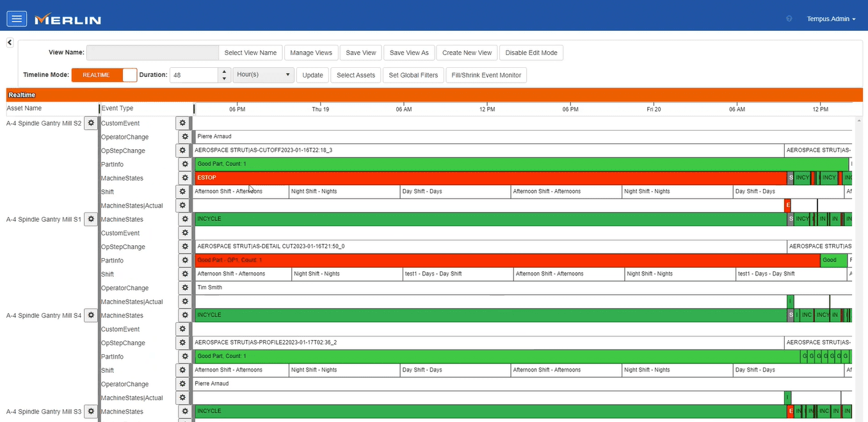Image resolution: width=868 pixels, height=422 pixels.
Task: Click the help icon in the top bar
Action: tap(789, 19)
